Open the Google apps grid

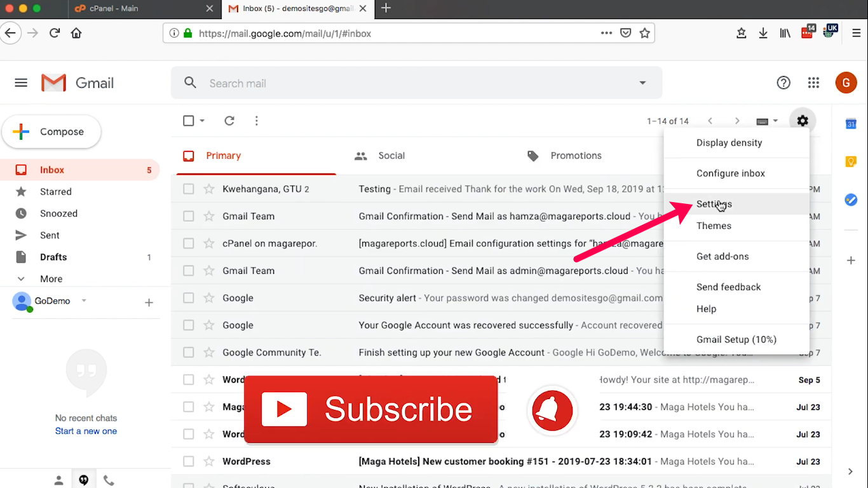click(813, 83)
